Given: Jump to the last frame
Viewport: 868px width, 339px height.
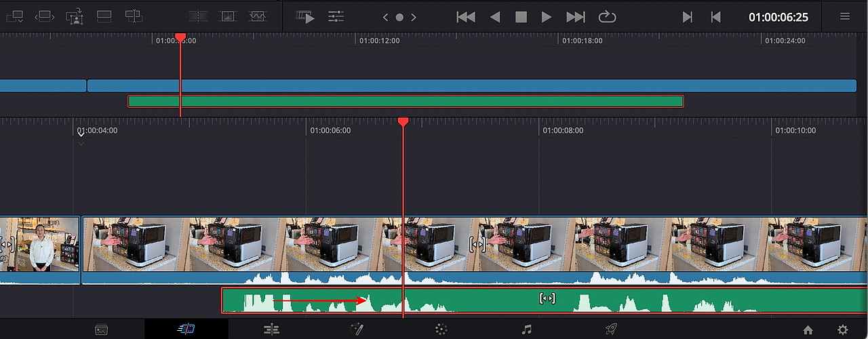Looking at the screenshot, I should coord(575,17).
